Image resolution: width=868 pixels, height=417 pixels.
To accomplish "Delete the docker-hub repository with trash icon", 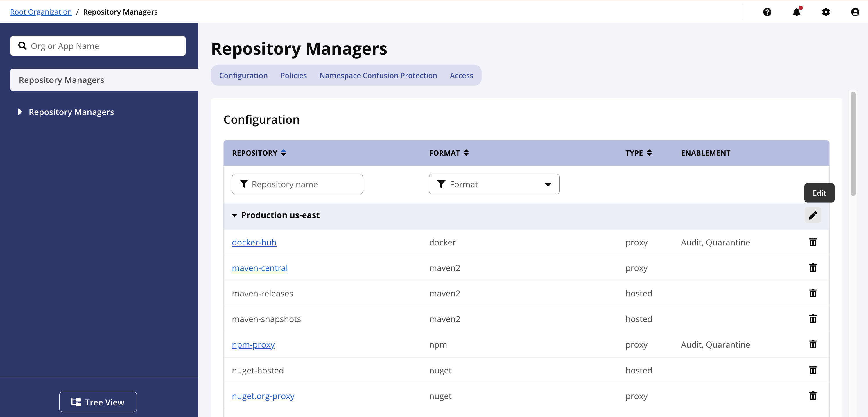I will click(813, 242).
